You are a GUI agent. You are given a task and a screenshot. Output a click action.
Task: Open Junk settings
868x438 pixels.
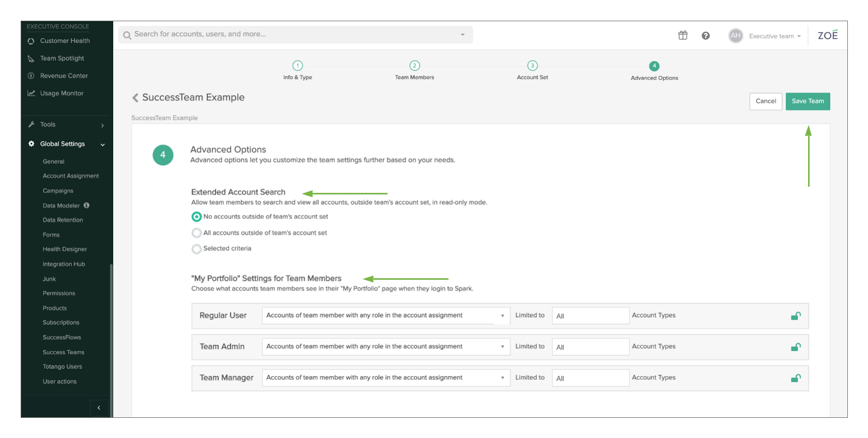click(49, 279)
